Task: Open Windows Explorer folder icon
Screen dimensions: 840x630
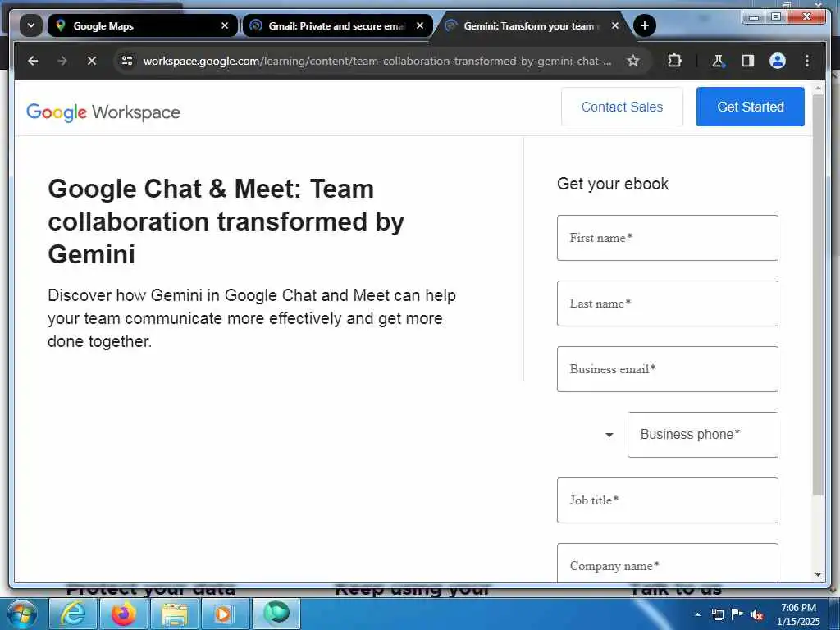Action: (x=175, y=614)
